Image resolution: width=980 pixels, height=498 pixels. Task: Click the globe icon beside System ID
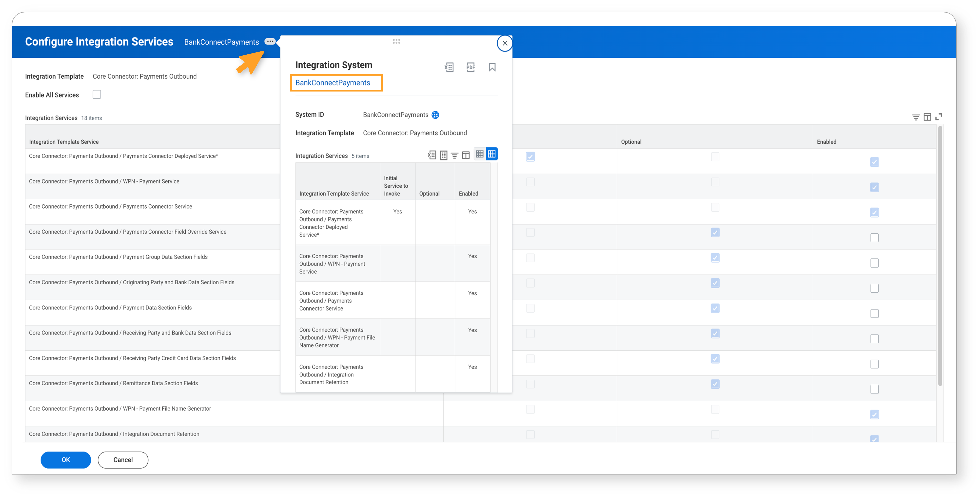click(435, 115)
